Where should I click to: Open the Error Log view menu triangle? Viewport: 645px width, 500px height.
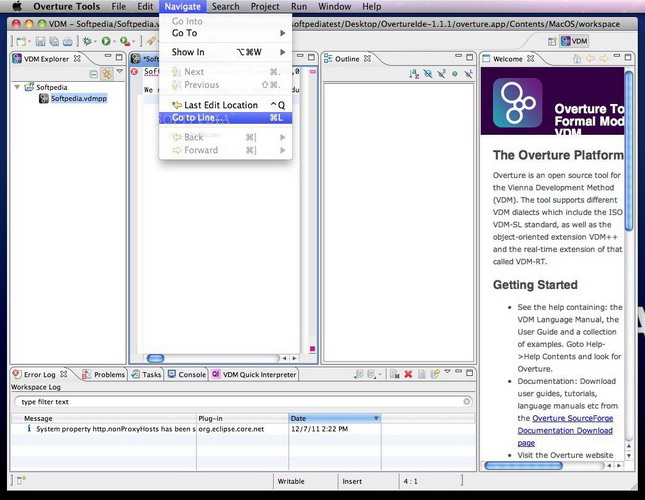click(448, 372)
